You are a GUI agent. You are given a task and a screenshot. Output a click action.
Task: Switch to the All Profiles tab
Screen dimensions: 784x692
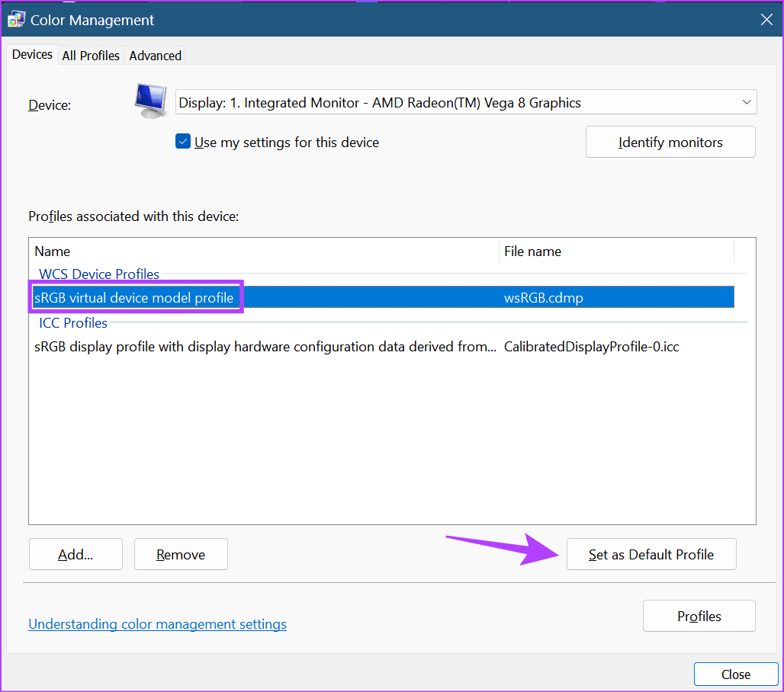pos(91,56)
